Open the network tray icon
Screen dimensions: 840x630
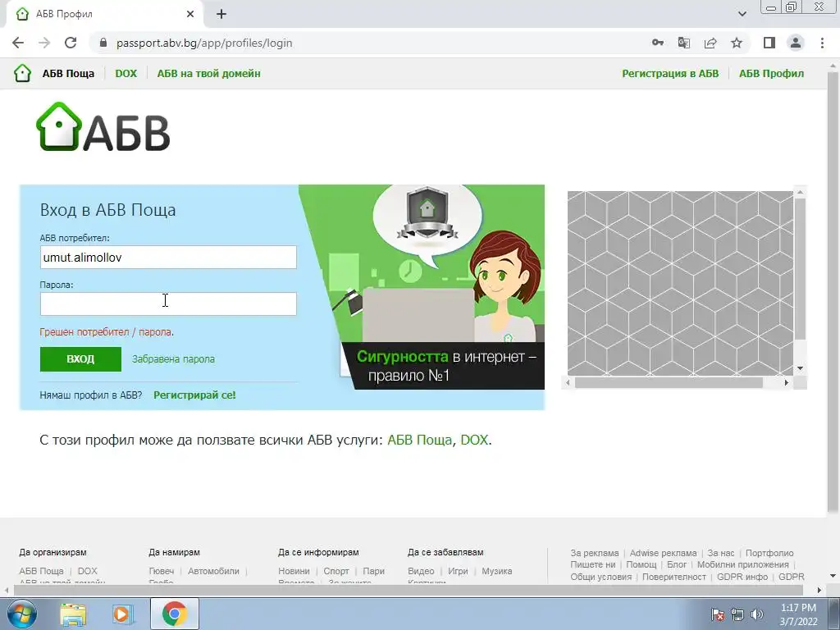click(x=737, y=614)
